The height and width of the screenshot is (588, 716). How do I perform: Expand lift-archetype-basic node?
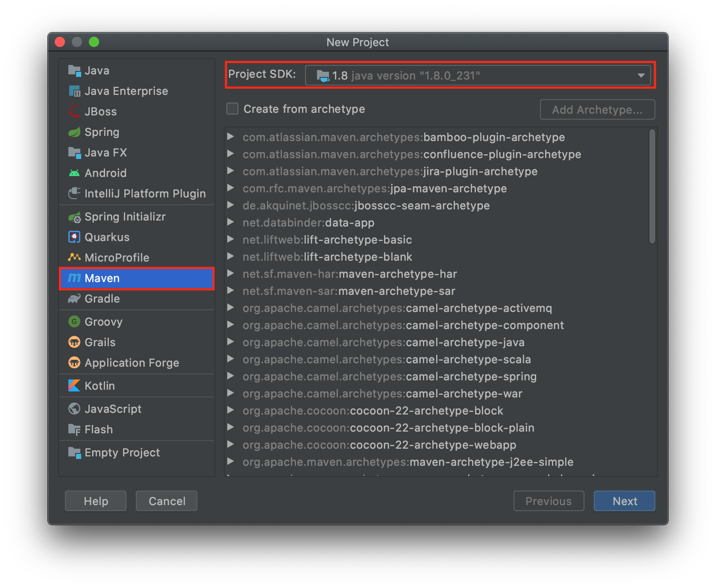[231, 239]
